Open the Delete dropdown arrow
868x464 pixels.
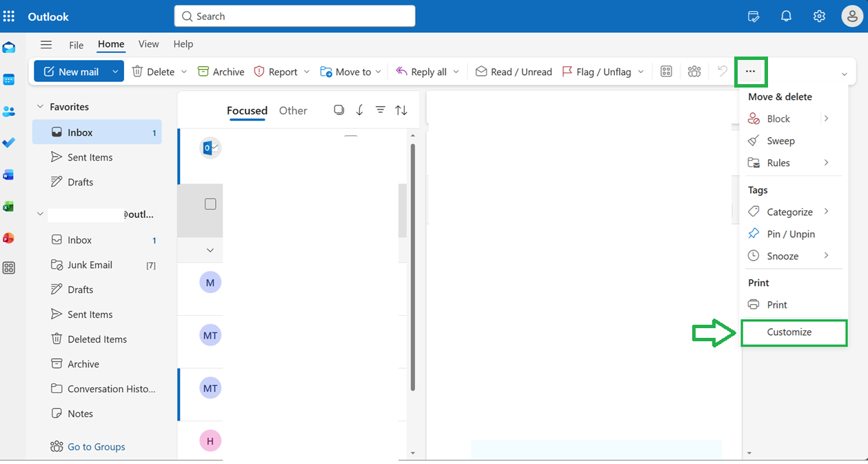point(184,72)
